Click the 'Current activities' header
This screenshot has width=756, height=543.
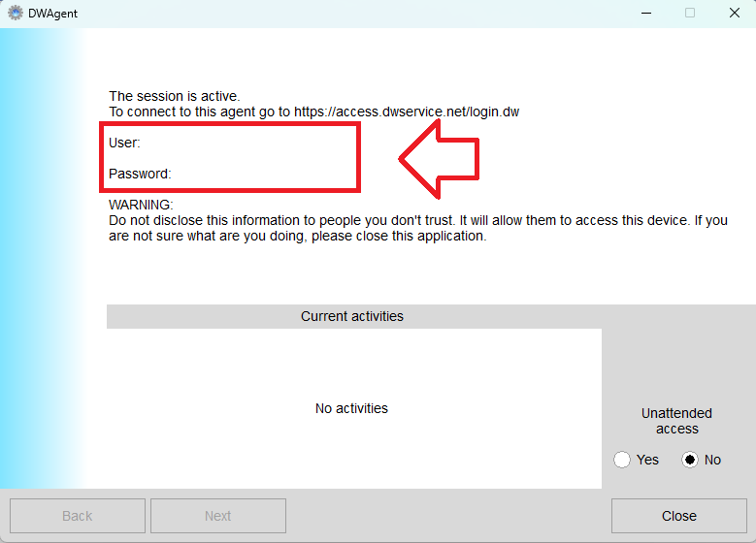point(352,316)
